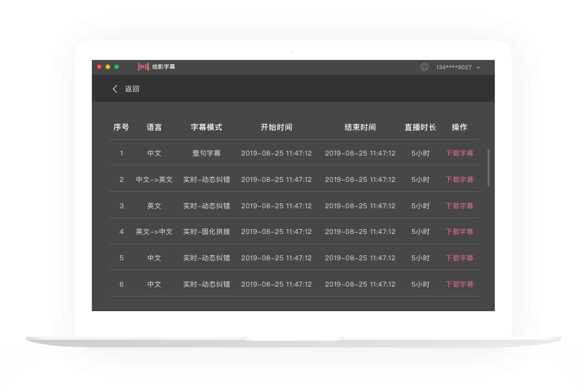This screenshot has height=392, width=585.
Task: Download subtitles for row 6
Action: click(459, 284)
